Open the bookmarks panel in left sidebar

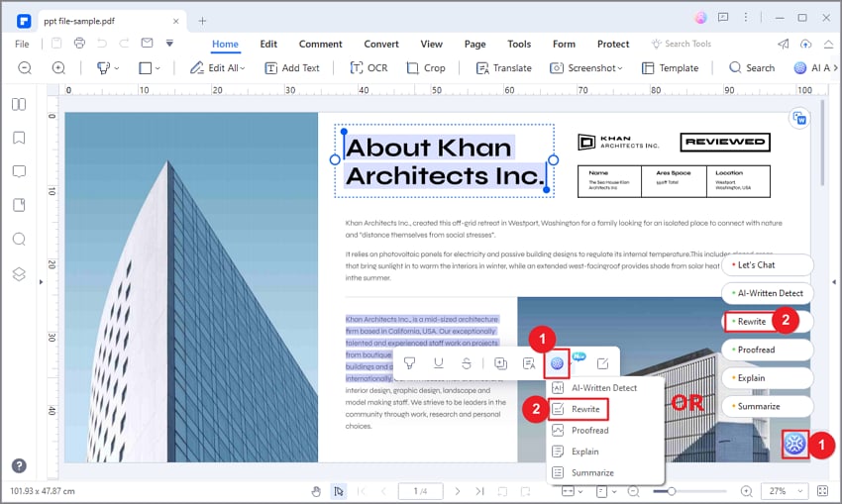19,138
